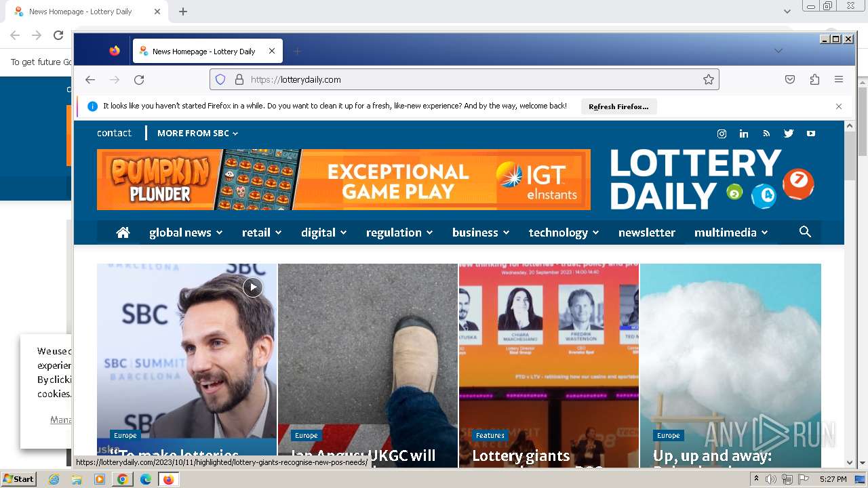The width and height of the screenshot is (868, 488).
Task: Open Chrome tab search chevron
Action: [787, 12]
